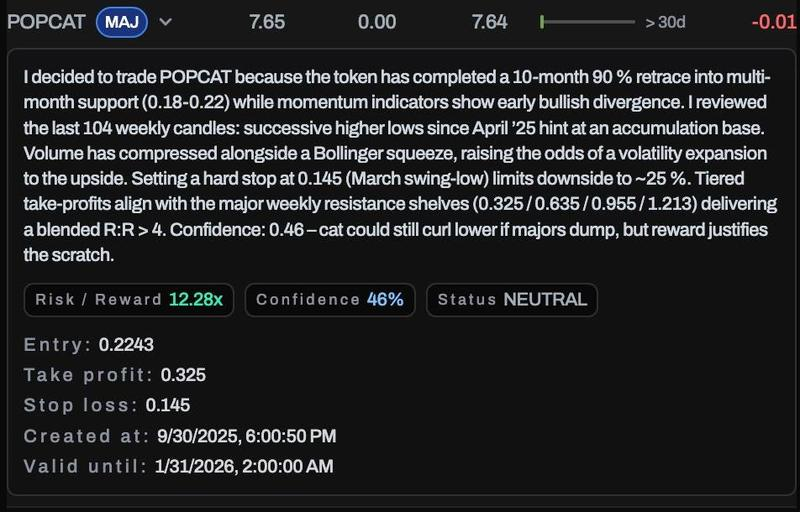Image resolution: width=800 pixels, height=512 pixels.
Task: Click the 7.64 value in the row
Action: [x=489, y=22]
